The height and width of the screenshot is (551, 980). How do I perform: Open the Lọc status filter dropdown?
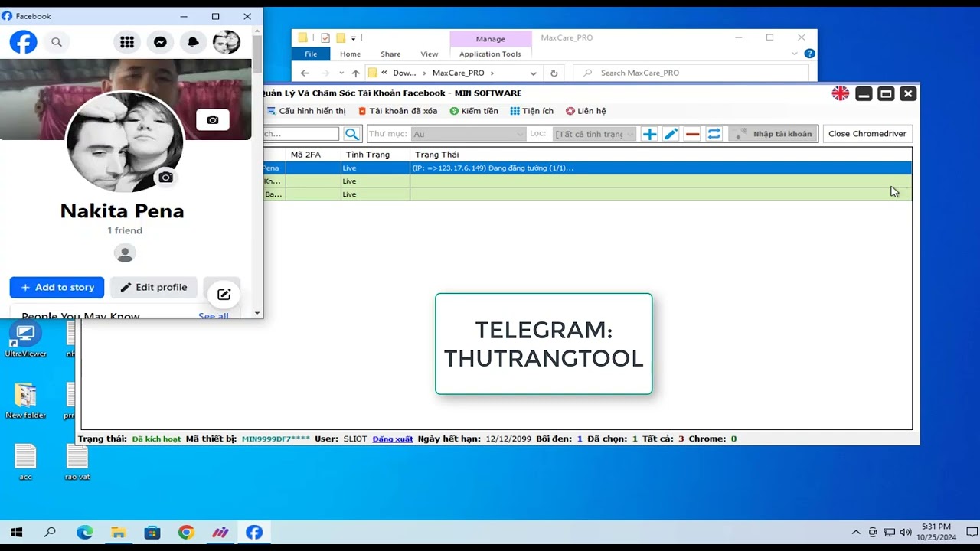pos(594,134)
